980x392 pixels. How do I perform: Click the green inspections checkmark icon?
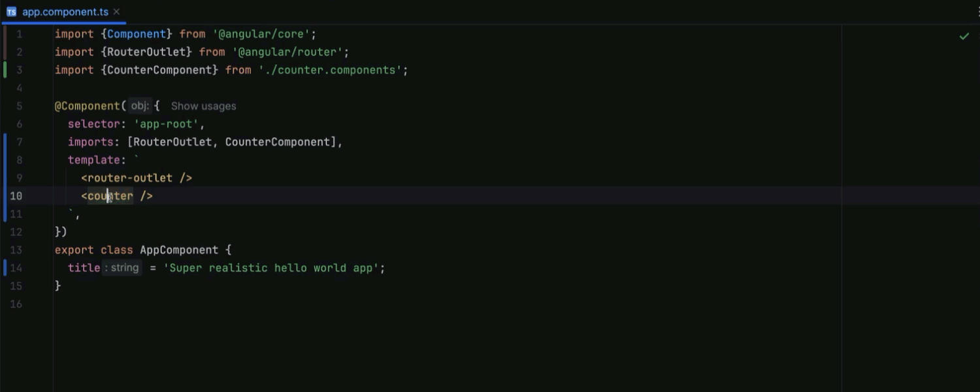pyautogui.click(x=964, y=36)
